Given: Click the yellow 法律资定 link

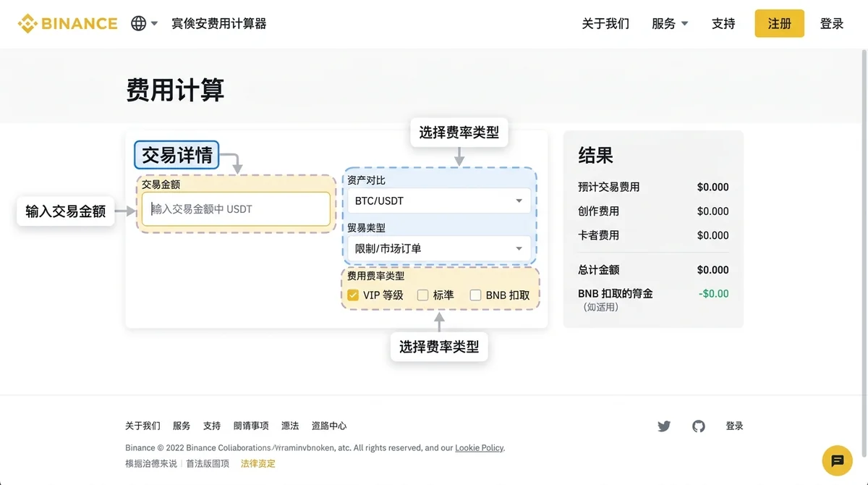Looking at the screenshot, I should point(258,463).
